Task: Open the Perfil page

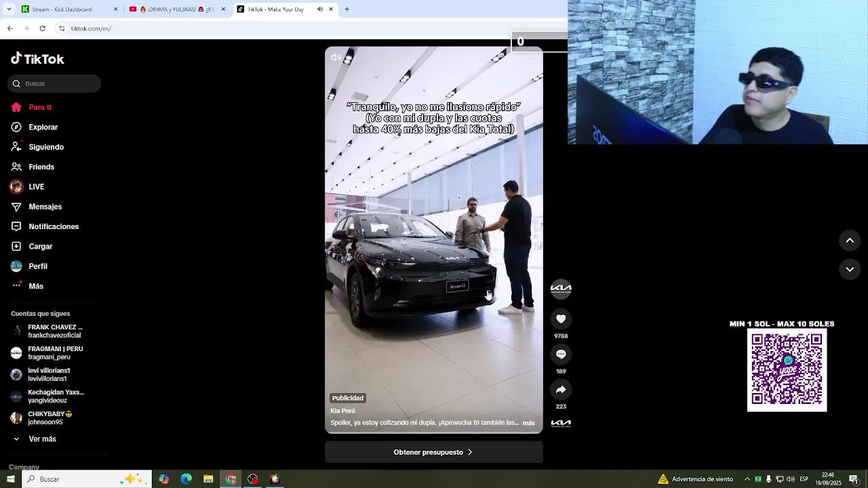Action: tap(38, 266)
